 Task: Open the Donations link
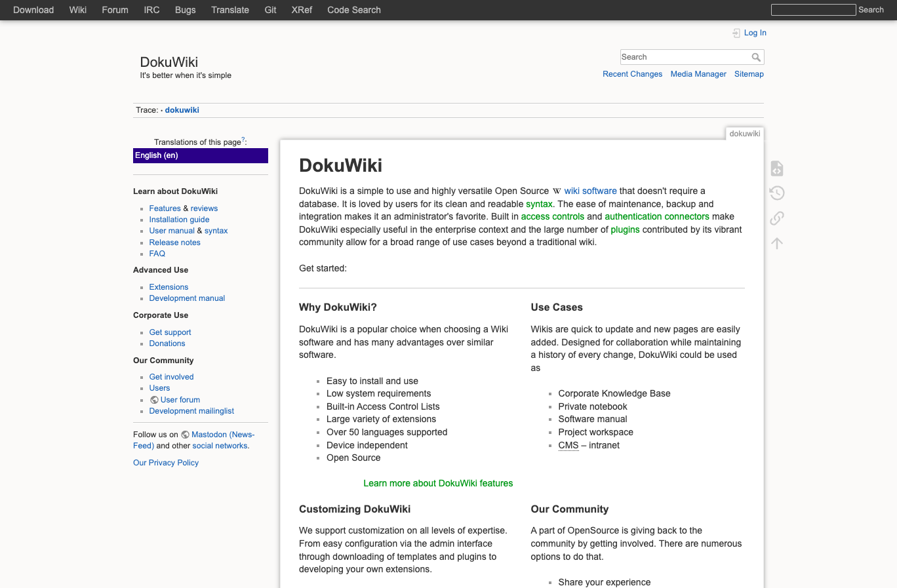click(x=167, y=343)
